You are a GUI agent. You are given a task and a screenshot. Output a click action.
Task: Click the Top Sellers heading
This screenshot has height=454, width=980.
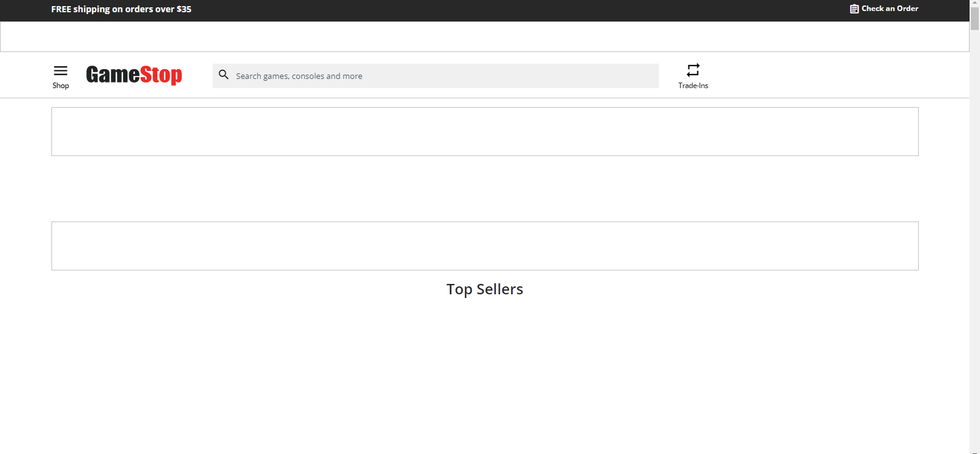(x=484, y=289)
